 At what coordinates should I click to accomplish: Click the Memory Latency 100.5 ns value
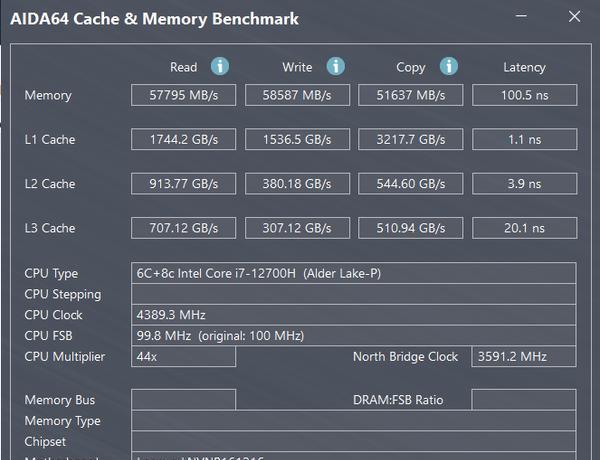525,95
